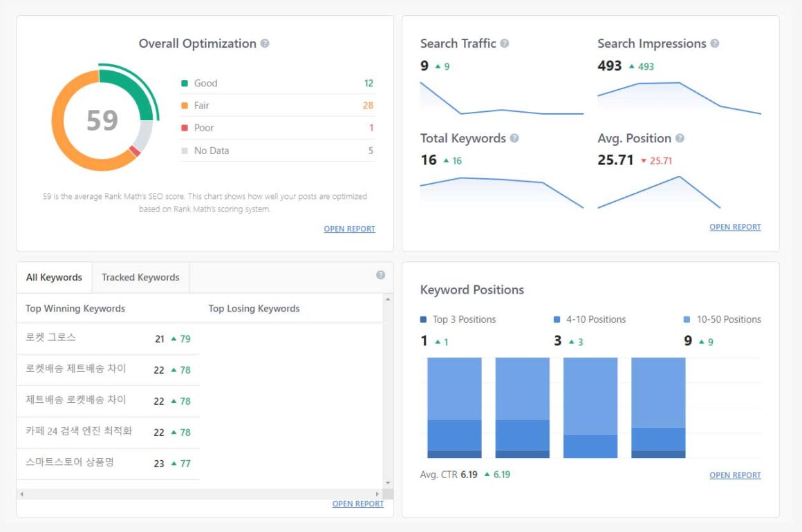Switch to the Tracked Keywords tab
This screenshot has height=532, width=802.
click(x=140, y=278)
